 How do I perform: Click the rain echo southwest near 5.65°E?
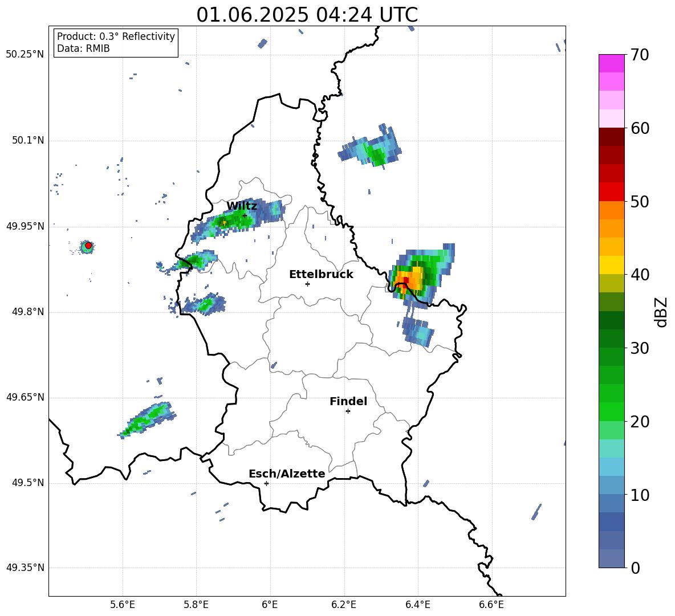[147, 421]
